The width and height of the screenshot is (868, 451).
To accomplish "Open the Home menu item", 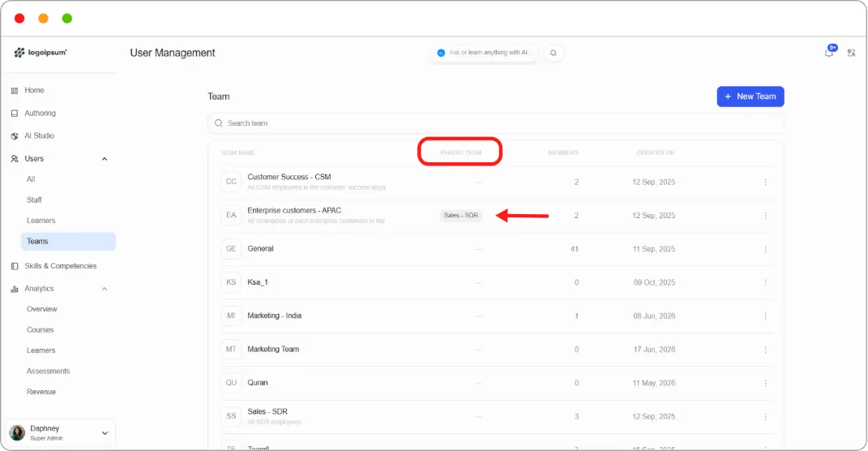I will point(34,90).
